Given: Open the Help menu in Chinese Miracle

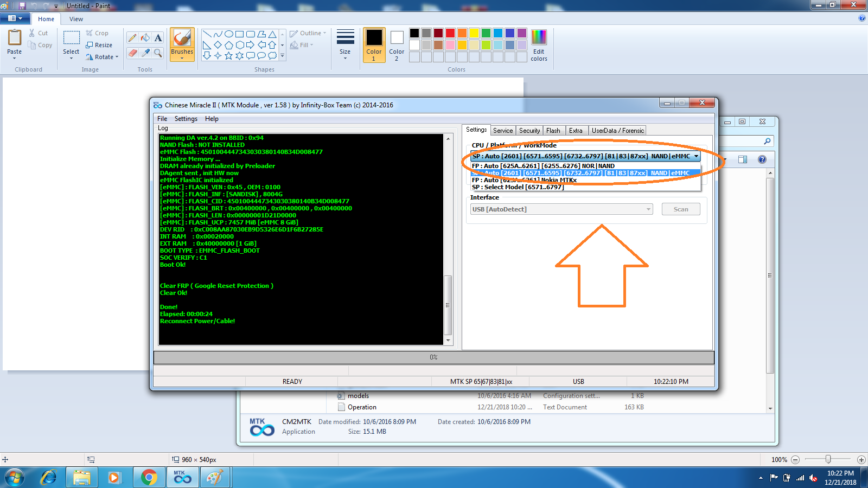Looking at the screenshot, I should click(212, 119).
